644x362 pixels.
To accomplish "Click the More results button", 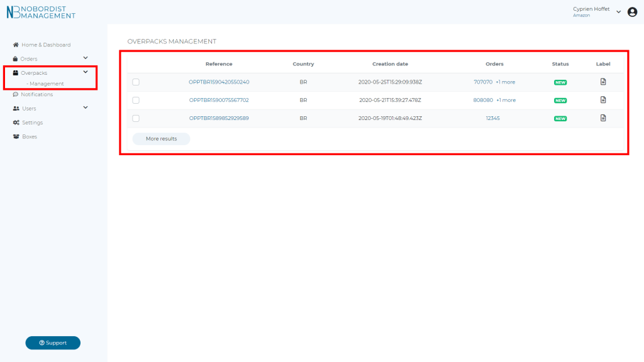I will 161,139.
